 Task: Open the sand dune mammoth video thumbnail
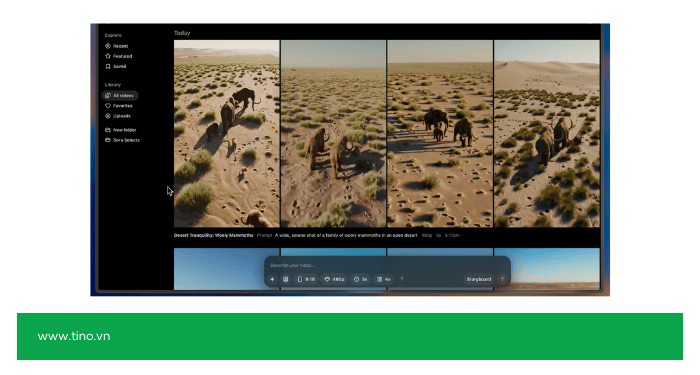(x=547, y=133)
